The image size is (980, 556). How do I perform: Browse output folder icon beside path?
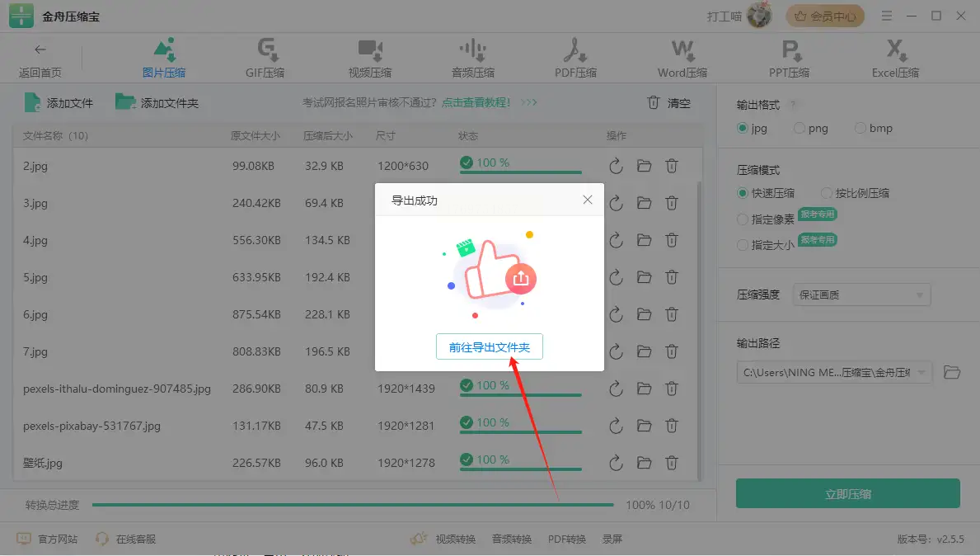pyautogui.click(x=952, y=372)
